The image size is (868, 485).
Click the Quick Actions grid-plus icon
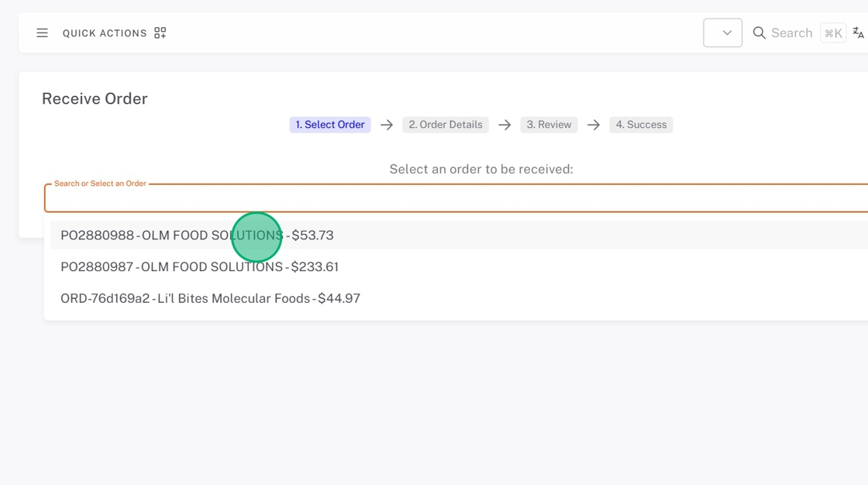coord(160,33)
